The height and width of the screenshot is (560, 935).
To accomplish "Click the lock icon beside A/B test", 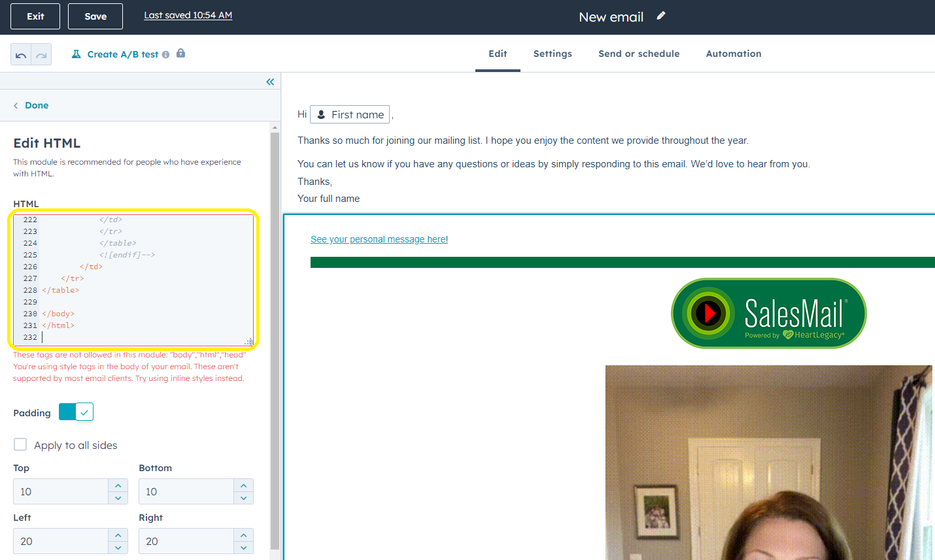I will point(181,54).
